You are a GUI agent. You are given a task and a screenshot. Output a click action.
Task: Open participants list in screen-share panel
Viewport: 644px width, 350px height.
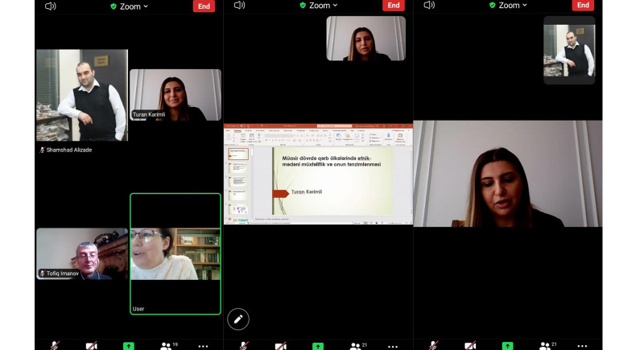click(357, 346)
